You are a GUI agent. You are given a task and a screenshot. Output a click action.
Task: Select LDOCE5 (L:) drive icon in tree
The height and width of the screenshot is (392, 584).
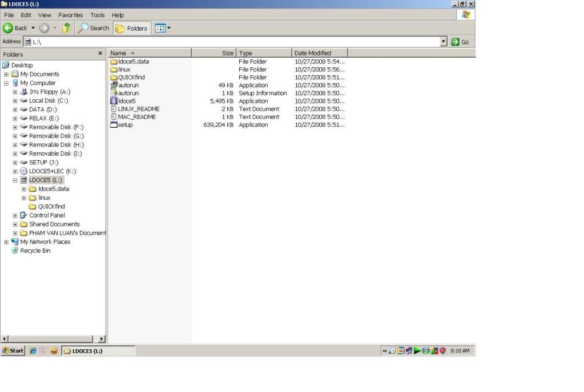23,180
